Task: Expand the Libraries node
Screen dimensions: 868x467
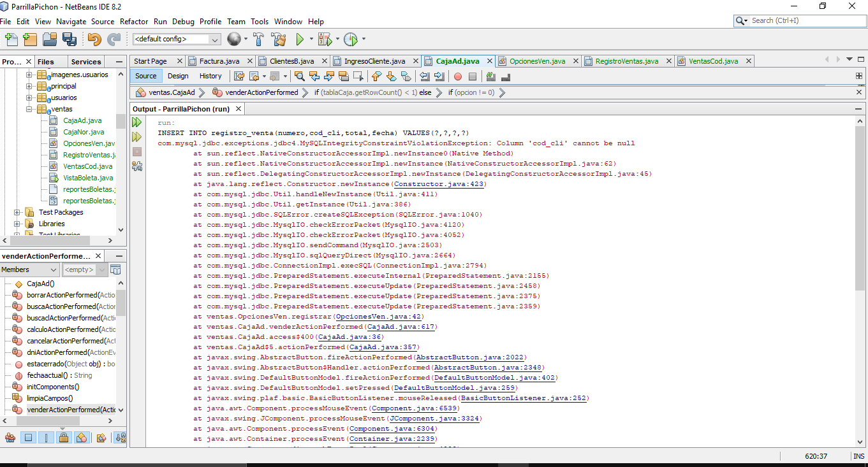Action: tap(17, 224)
